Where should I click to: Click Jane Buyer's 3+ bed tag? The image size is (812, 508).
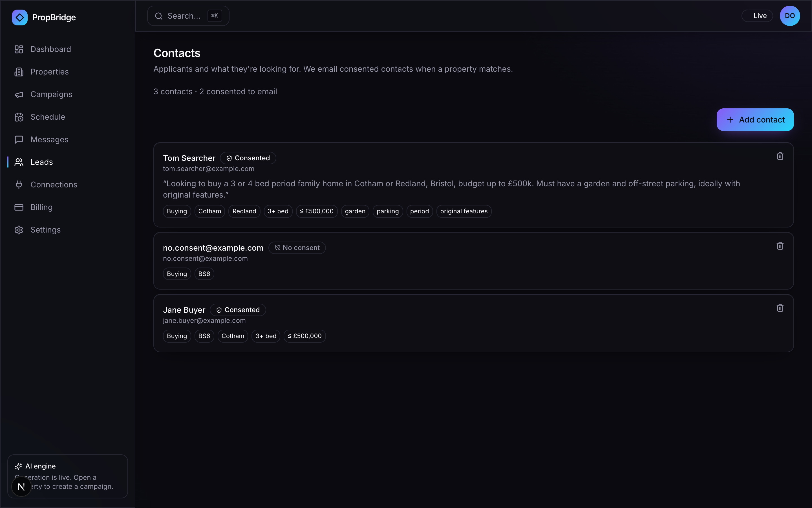click(266, 336)
